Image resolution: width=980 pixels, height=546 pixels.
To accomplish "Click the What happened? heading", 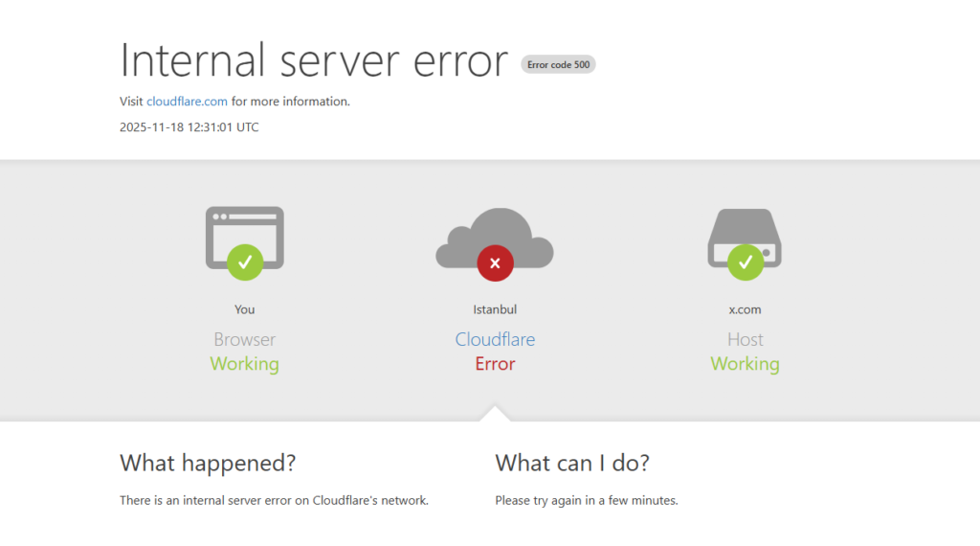I will pos(208,464).
